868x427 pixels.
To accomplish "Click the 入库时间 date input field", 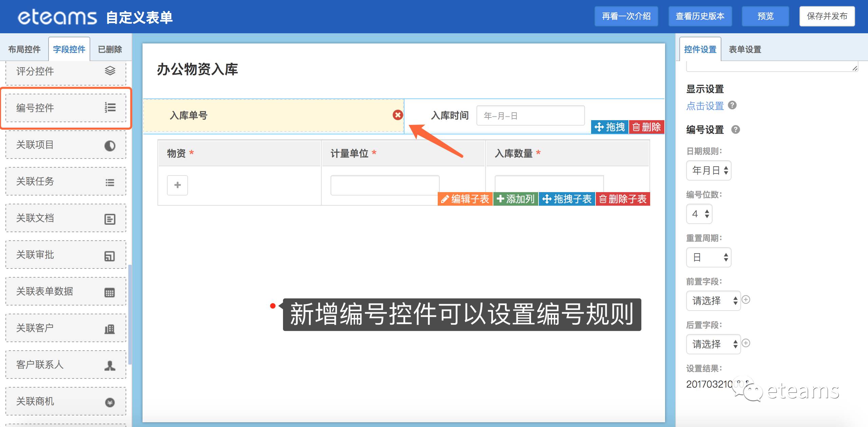I will [x=530, y=116].
